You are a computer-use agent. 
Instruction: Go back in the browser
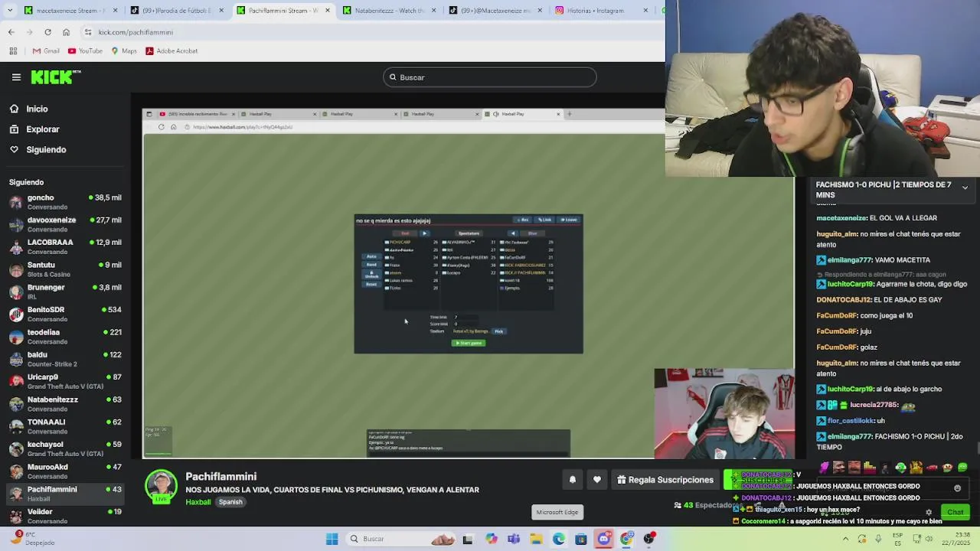click(x=11, y=32)
